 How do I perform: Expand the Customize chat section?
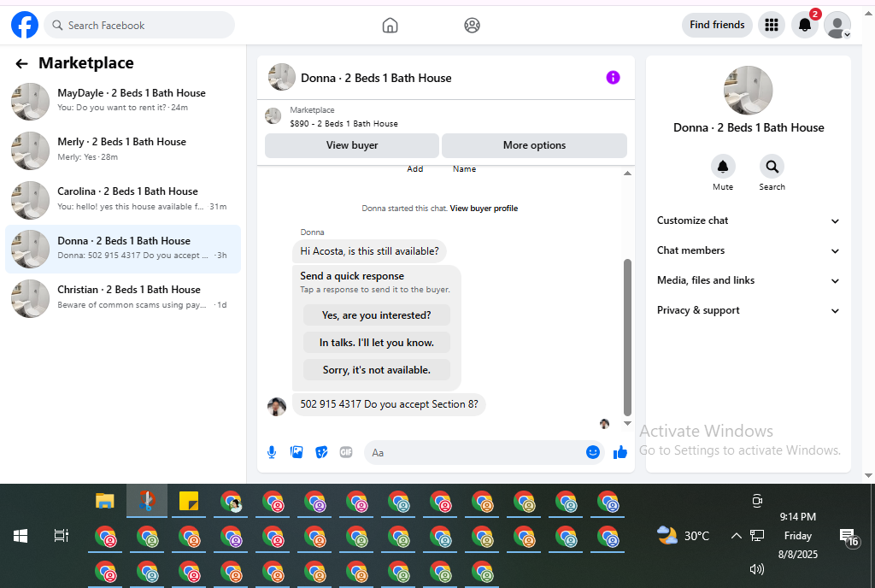pyautogui.click(x=748, y=220)
